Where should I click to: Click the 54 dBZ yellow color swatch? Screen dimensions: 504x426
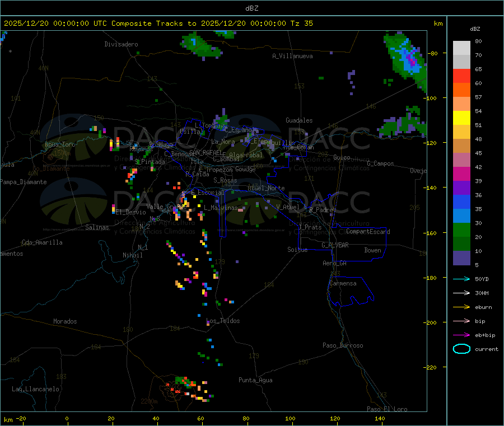[x=461, y=118]
